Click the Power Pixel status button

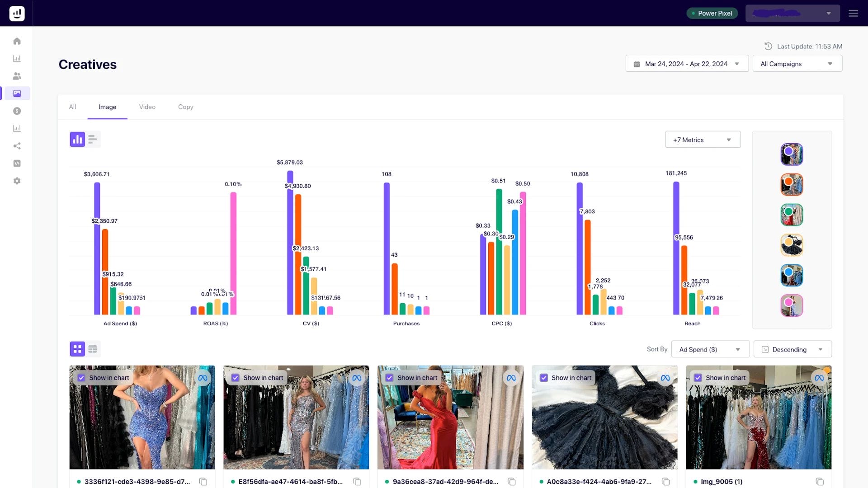click(712, 13)
